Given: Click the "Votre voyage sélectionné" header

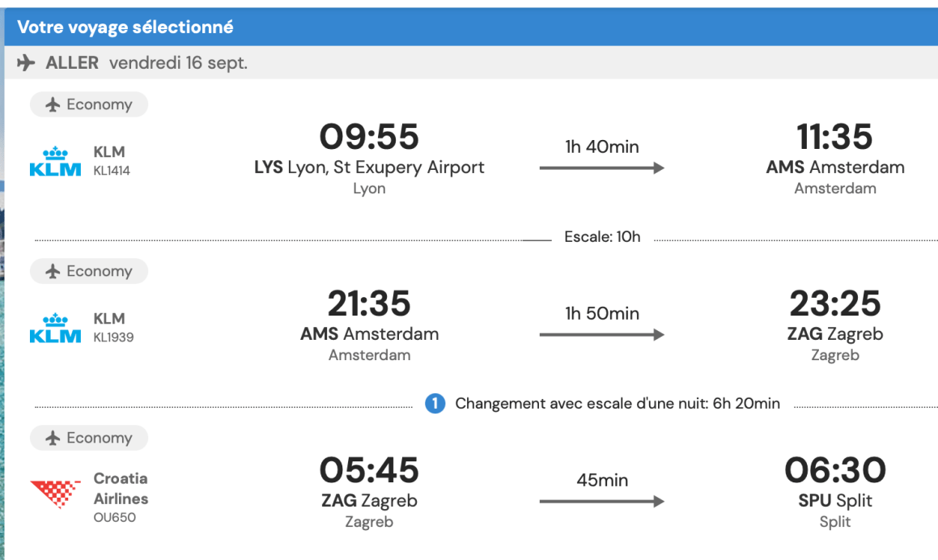Looking at the screenshot, I should pos(125,28).
